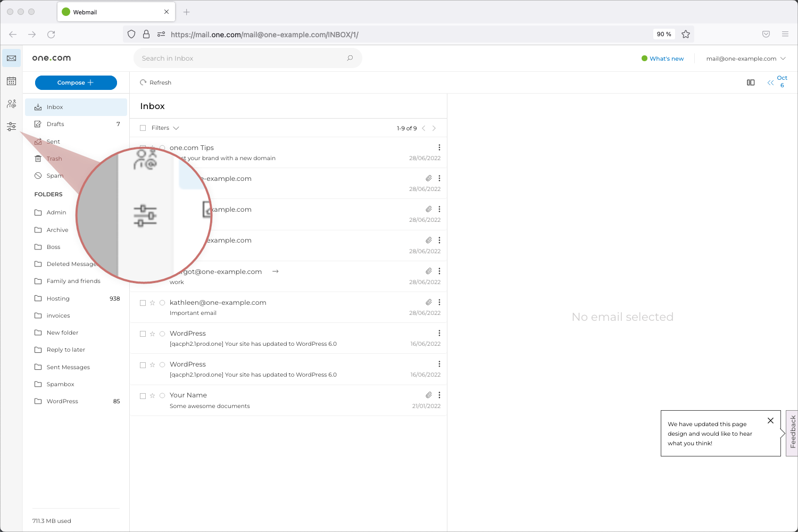The height and width of the screenshot is (532, 798).
Task: Open three-dot menu for one.com Tips email
Action: pyautogui.click(x=439, y=147)
